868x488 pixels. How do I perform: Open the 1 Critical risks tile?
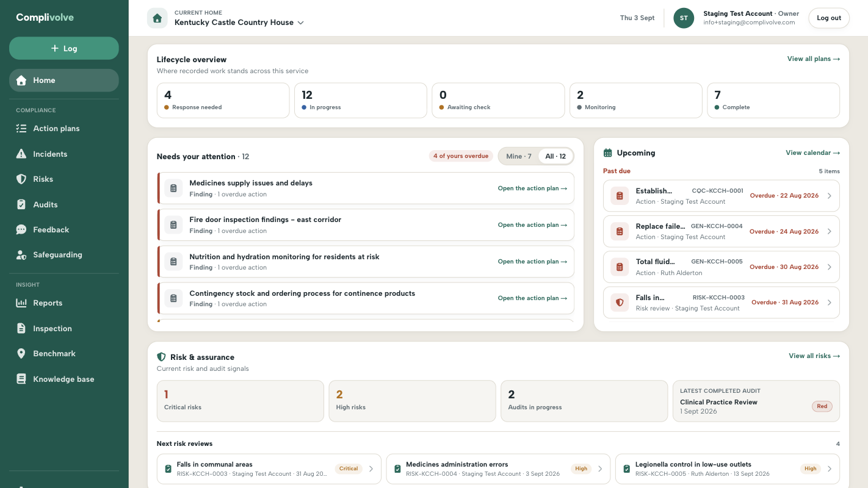point(241,401)
